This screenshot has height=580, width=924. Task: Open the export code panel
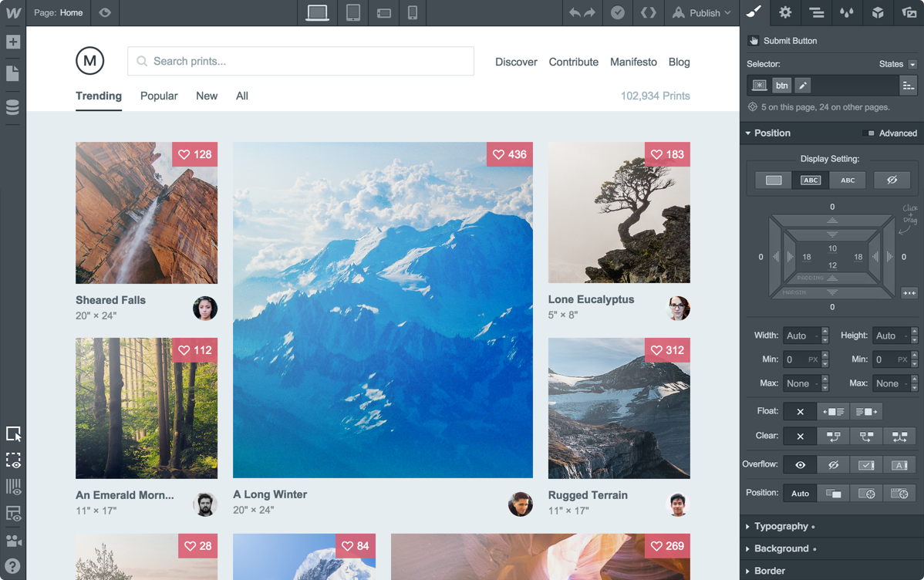649,12
